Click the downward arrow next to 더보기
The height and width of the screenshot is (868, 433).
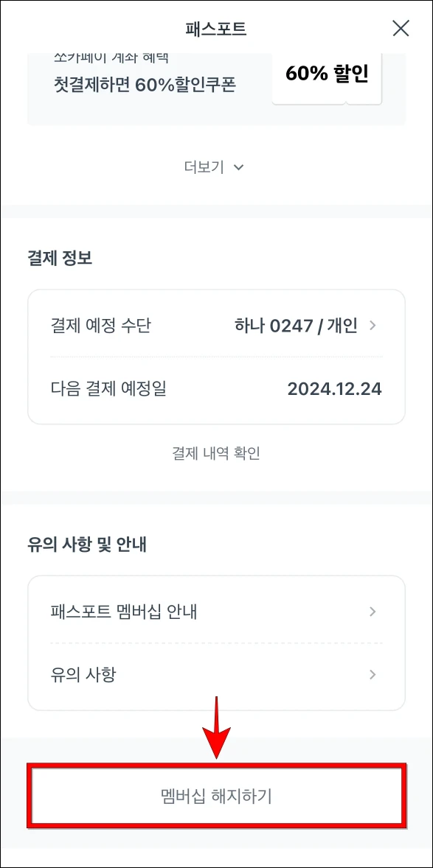click(x=238, y=168)
